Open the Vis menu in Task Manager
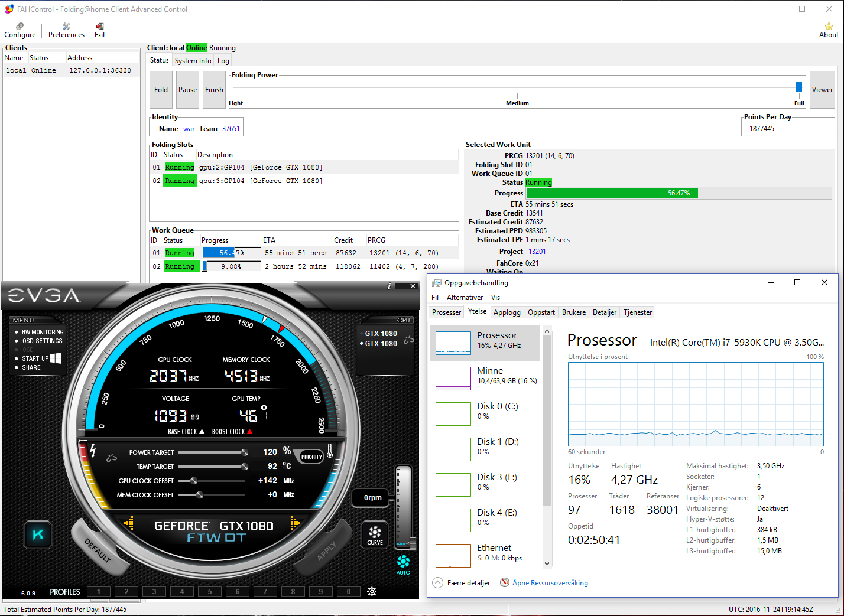844x616 pixels. click(x=495, y=298)
